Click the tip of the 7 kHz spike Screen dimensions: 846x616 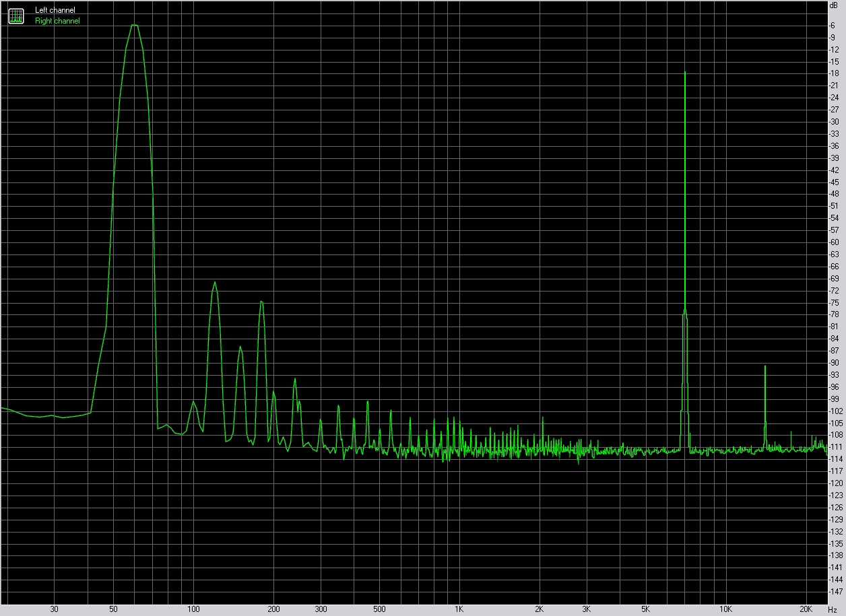click(685, 72)
